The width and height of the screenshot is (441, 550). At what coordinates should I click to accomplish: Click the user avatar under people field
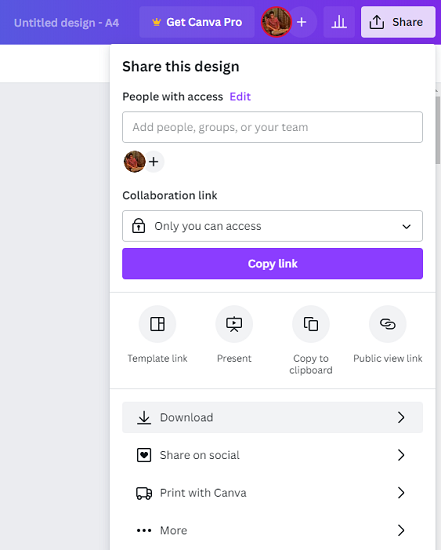click(x=134, y=162)
